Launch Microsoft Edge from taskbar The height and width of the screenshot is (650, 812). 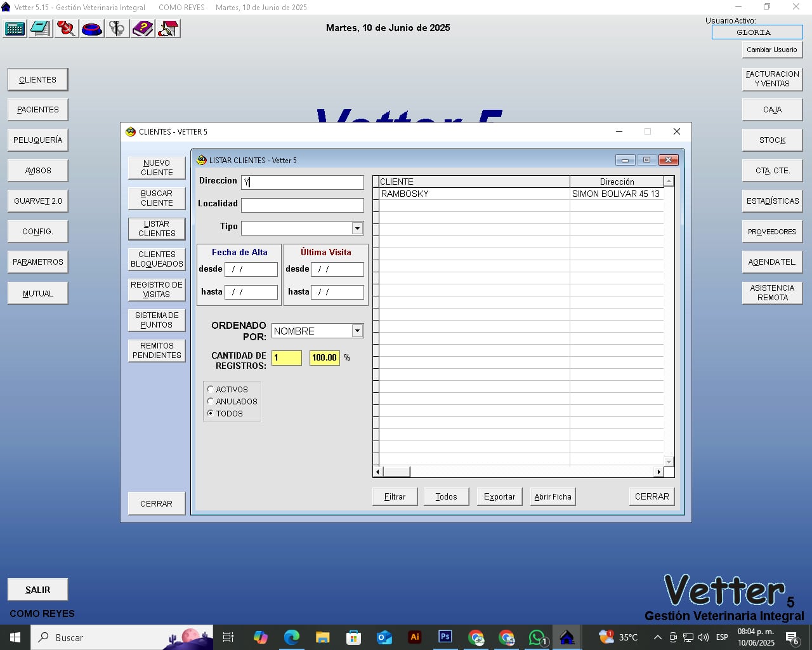(x=292, y=637)
